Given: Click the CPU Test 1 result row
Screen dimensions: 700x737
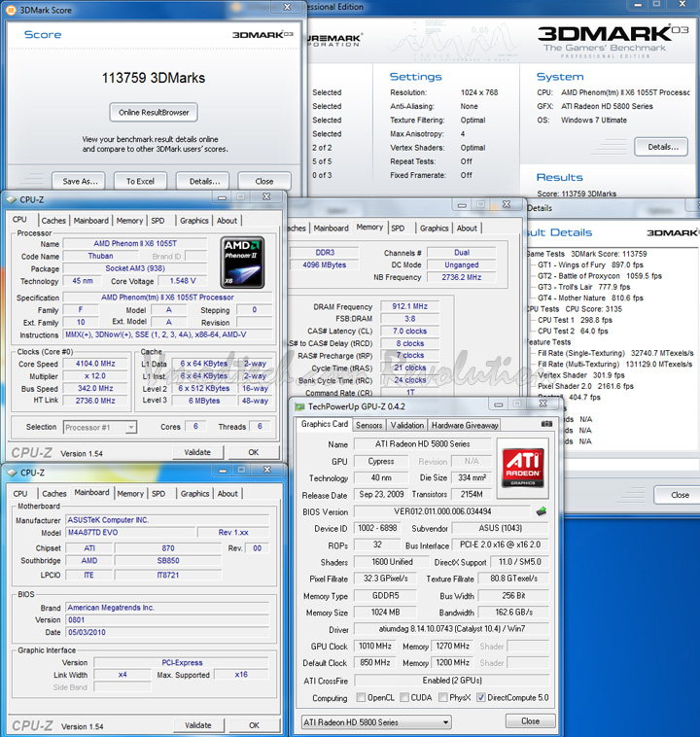Looking at the screenshot, I should [x=575, y=320].
